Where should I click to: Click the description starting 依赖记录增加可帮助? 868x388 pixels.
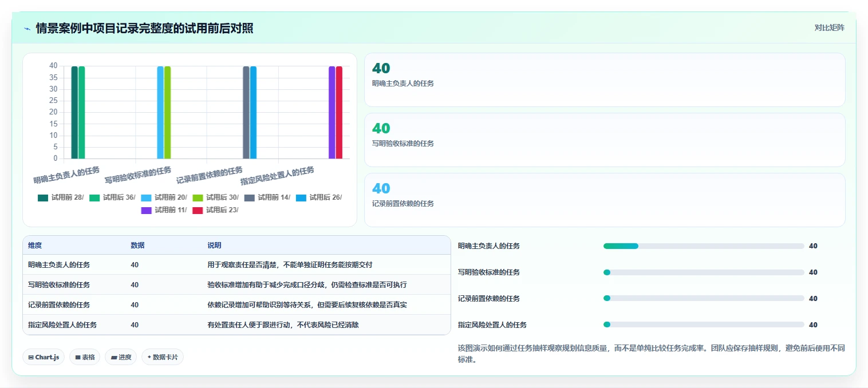(x=307, y=305)
